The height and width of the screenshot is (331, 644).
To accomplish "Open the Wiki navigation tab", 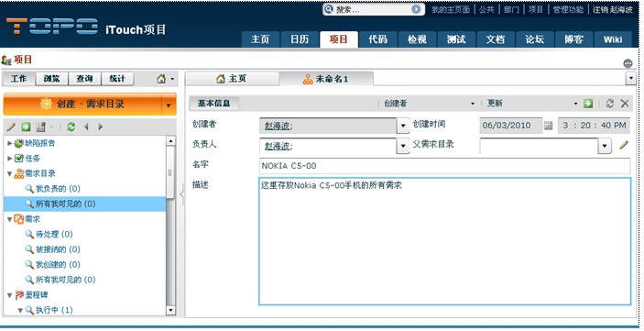I will pos(613,39).
